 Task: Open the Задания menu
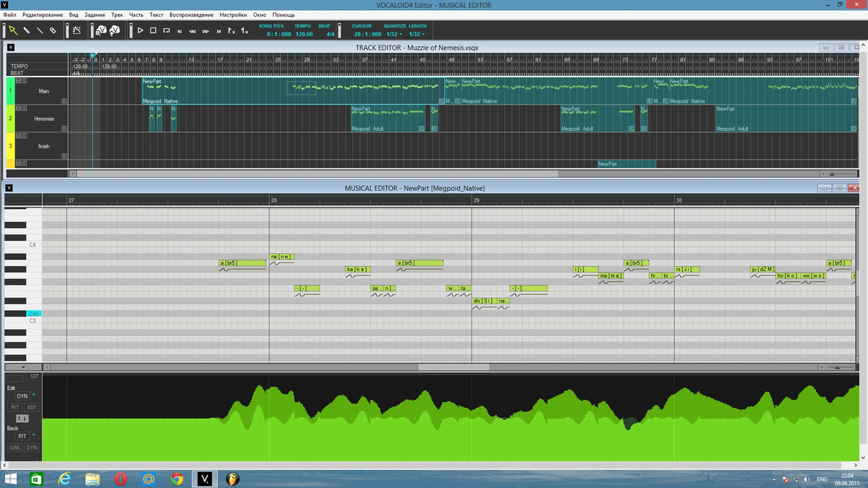94,14
